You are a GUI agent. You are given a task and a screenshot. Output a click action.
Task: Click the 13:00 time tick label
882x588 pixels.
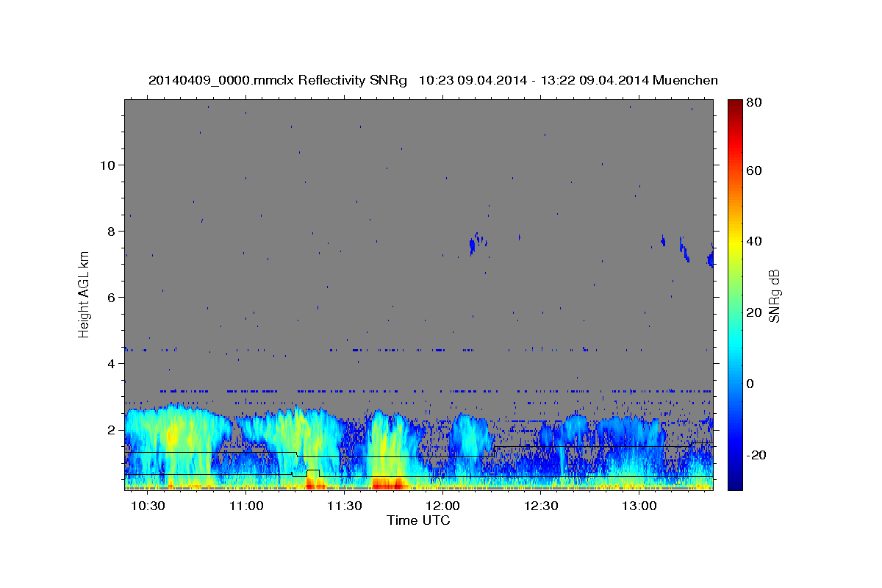coord(639,506)
